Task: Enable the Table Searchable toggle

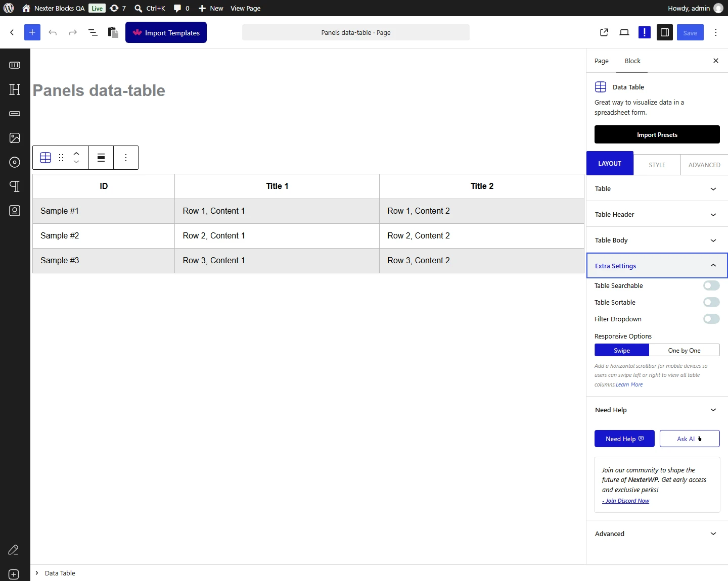Action: pos(711,285)
